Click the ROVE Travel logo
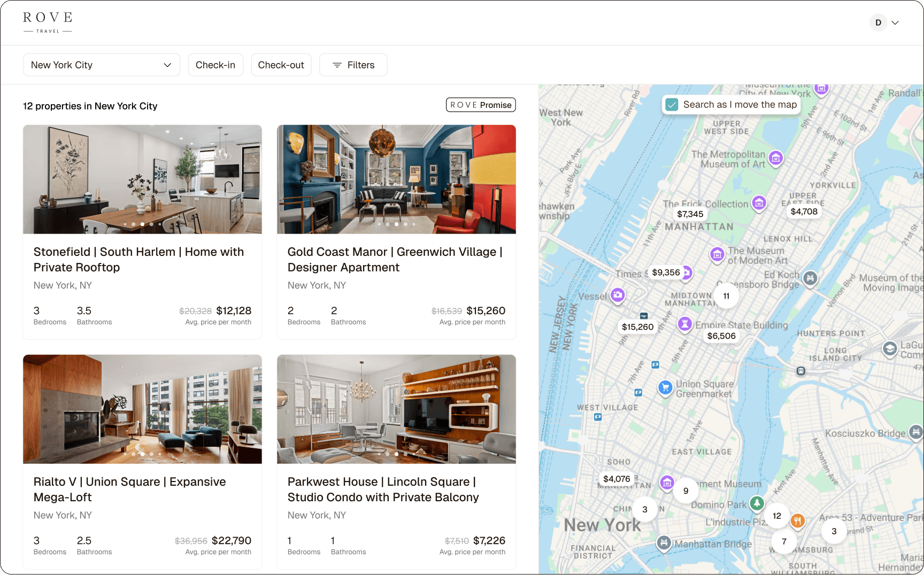Image resolution: width=924 pixels, height=575 pixels. (47, 22)
